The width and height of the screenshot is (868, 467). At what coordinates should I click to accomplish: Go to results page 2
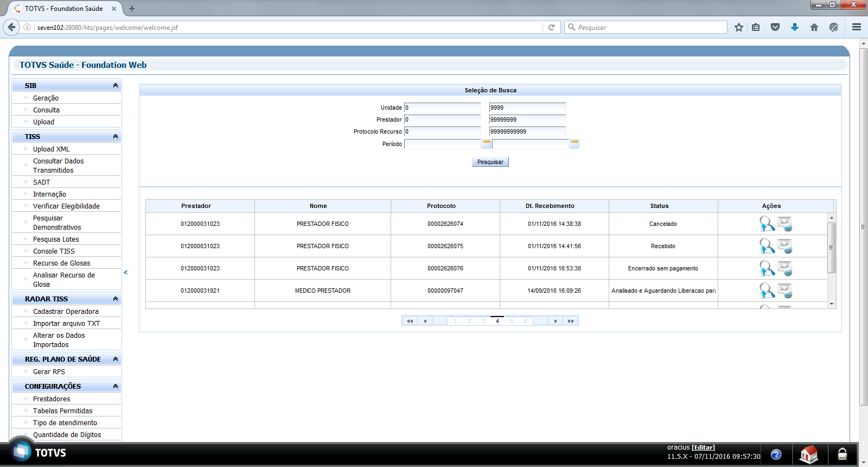pyautogui.click(x=469, y=321)
